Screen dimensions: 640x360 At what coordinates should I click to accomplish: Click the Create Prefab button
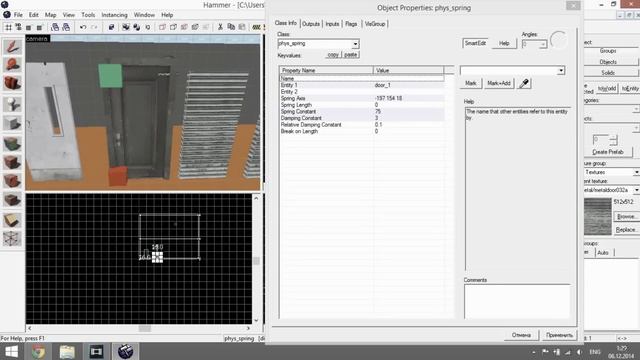tap(608, 152)
